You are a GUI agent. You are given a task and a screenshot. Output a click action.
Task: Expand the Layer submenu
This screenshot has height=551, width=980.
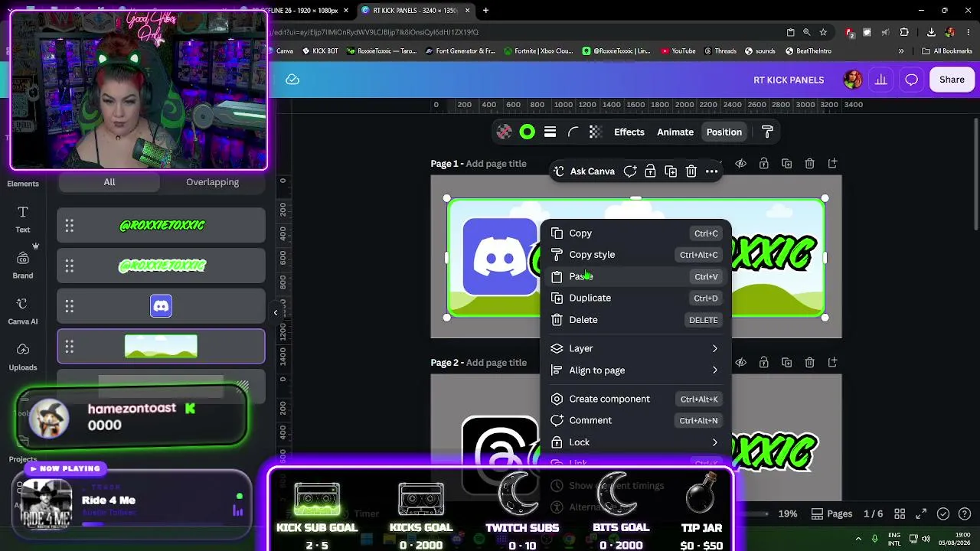point(635,348)
